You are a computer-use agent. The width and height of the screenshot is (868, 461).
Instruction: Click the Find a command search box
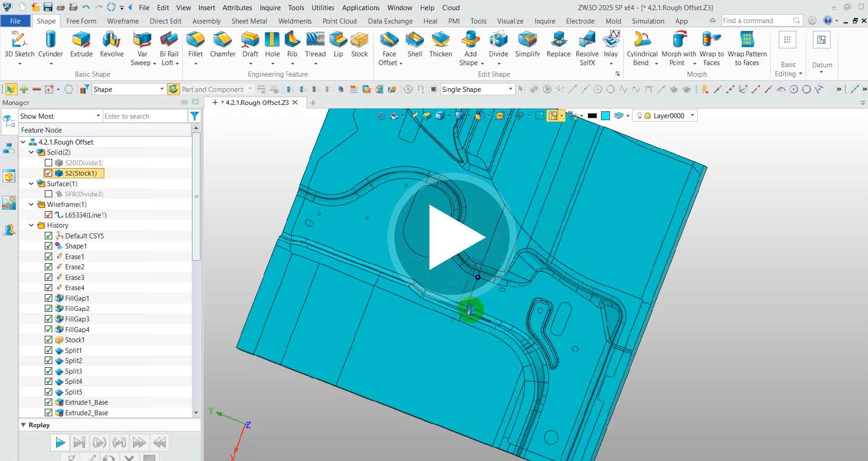(x=757, y=21)
